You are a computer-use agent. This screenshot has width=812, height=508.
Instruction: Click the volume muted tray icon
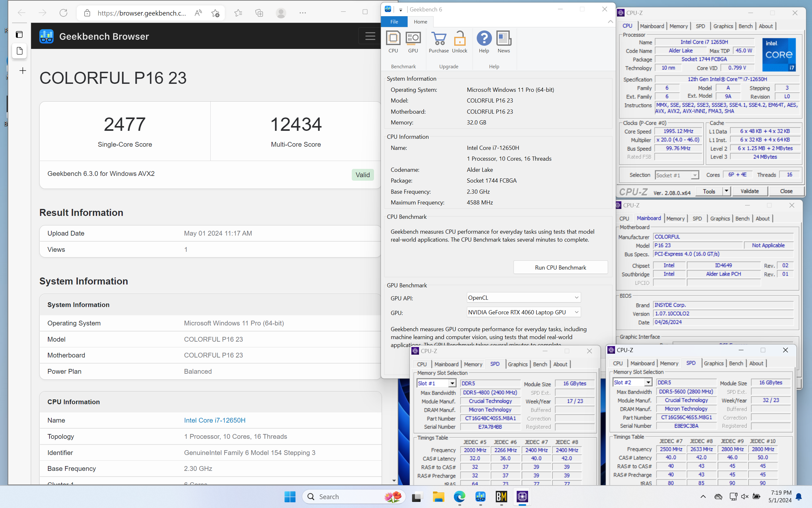pos(744,497)
